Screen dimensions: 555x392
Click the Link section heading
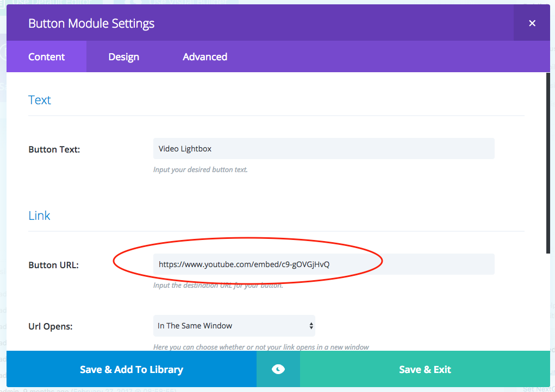(39, 216)
